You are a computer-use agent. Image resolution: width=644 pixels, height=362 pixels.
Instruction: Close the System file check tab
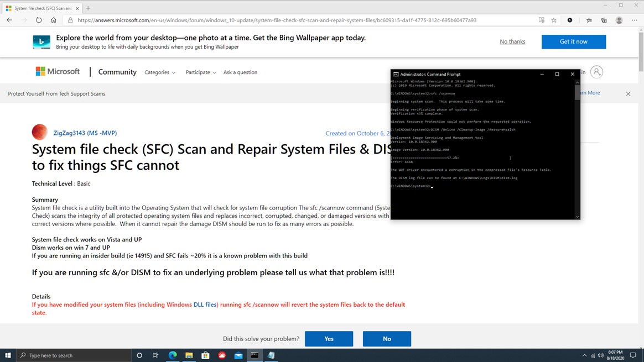click(77, 8)
